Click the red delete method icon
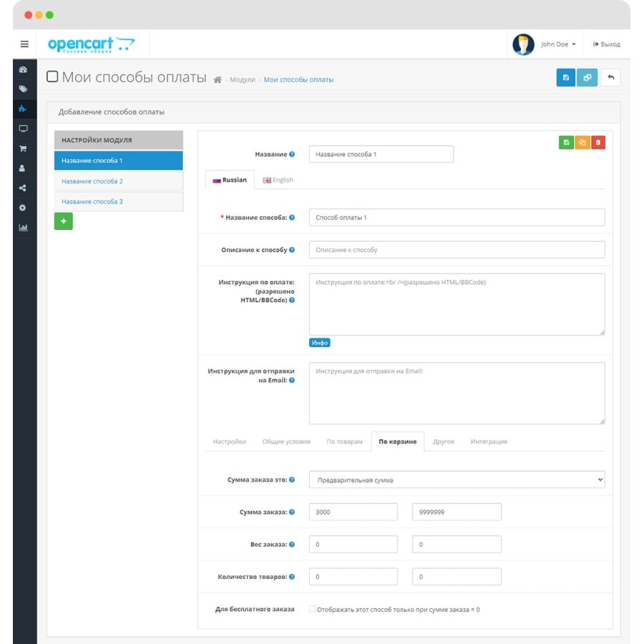Viewport: 644px width, 644px height. [x=598, y=142]
